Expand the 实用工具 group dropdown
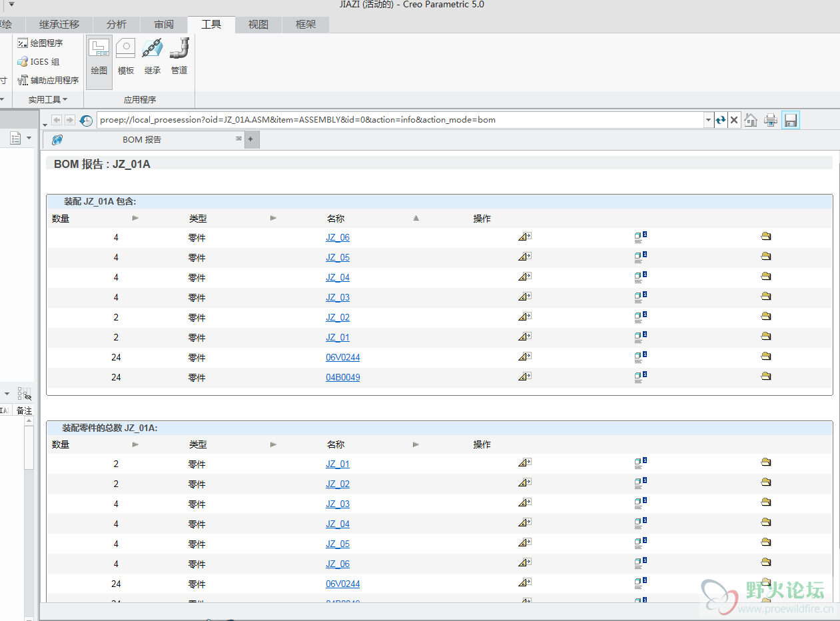840x621 pixels. click(47, 100)
